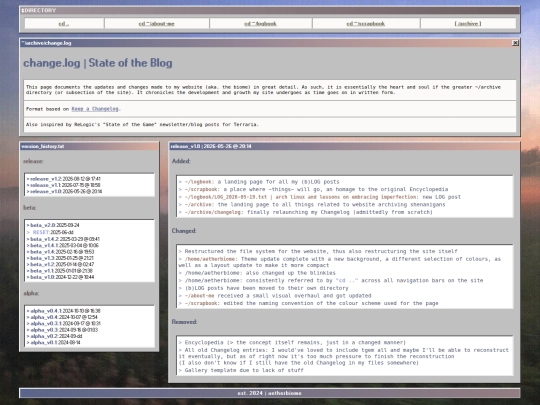Click the "beta:" section label
The height and width of the screenshot is (405, 540).
(x=30, y=208)
